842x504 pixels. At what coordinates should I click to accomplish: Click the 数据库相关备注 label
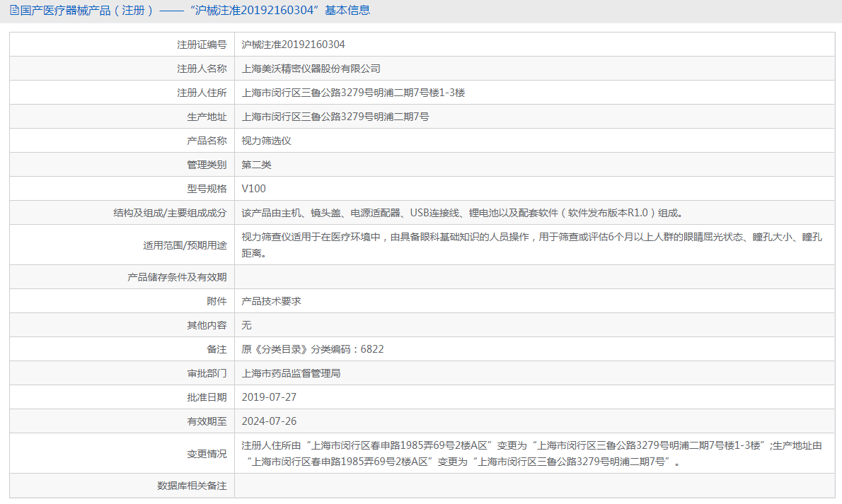pyautogui.click(x=192, y=485)
